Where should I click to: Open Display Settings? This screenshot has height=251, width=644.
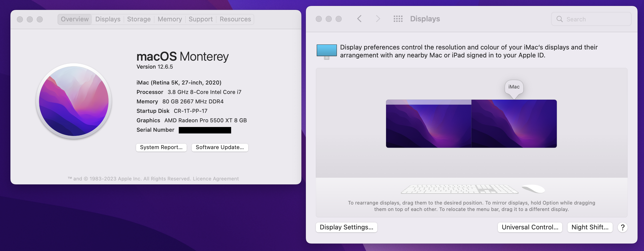click(347, 227)
